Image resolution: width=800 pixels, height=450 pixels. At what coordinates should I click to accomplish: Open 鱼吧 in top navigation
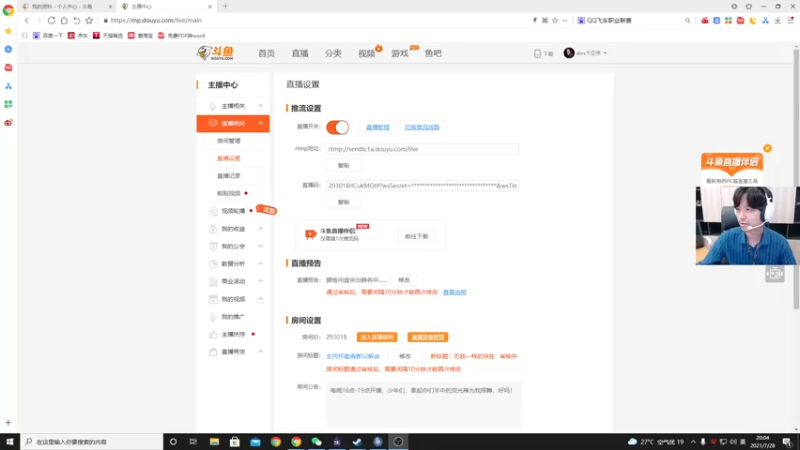[433, 53]
